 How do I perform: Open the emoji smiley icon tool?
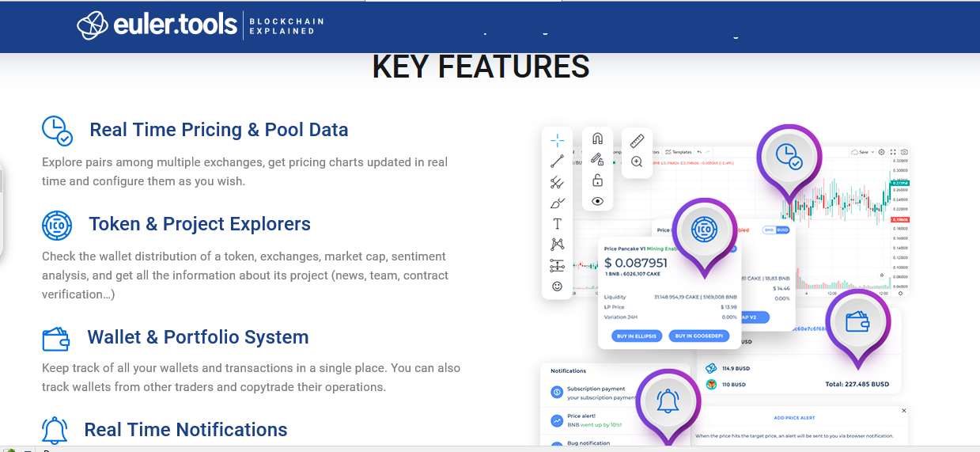pos(557,286)
